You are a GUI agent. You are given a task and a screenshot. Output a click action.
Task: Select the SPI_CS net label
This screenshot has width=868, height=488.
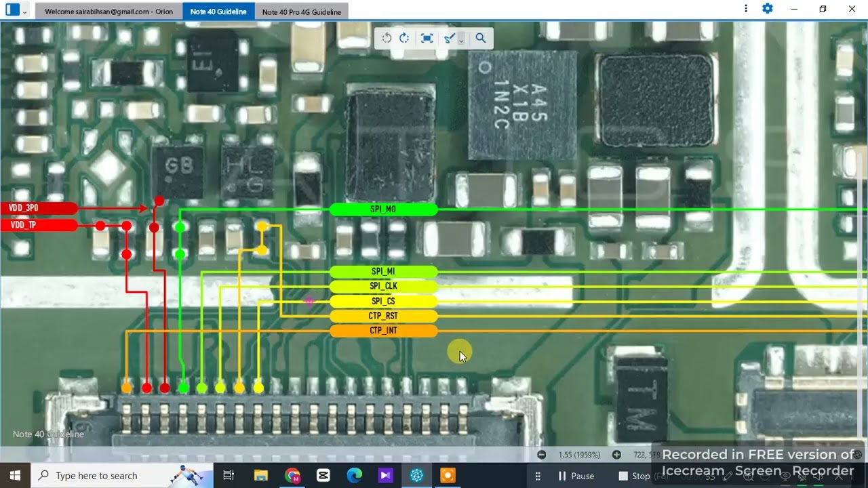(x=383, y=301)
